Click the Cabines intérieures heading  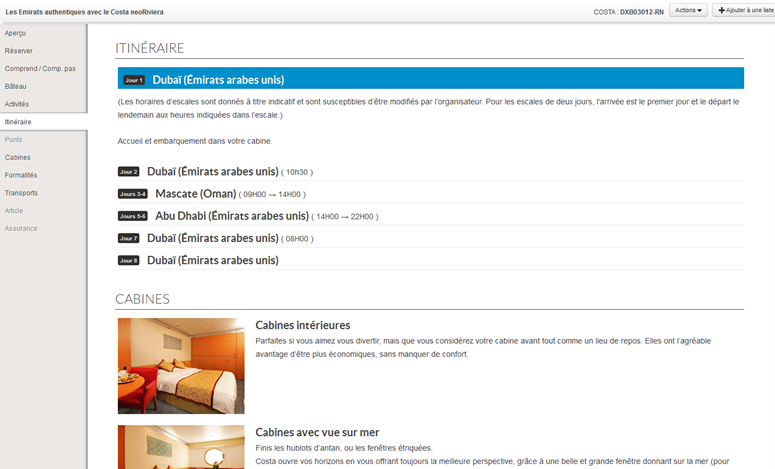click(x=302, y=325)
